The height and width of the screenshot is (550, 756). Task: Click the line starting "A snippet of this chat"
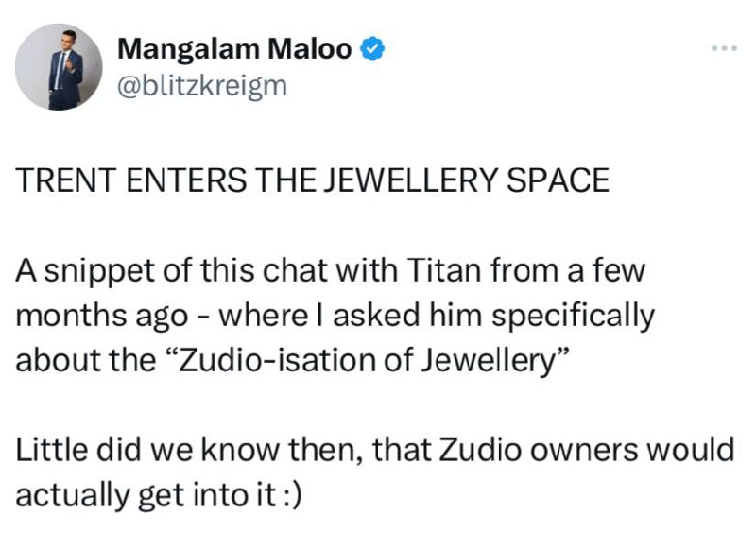(330, 270)
